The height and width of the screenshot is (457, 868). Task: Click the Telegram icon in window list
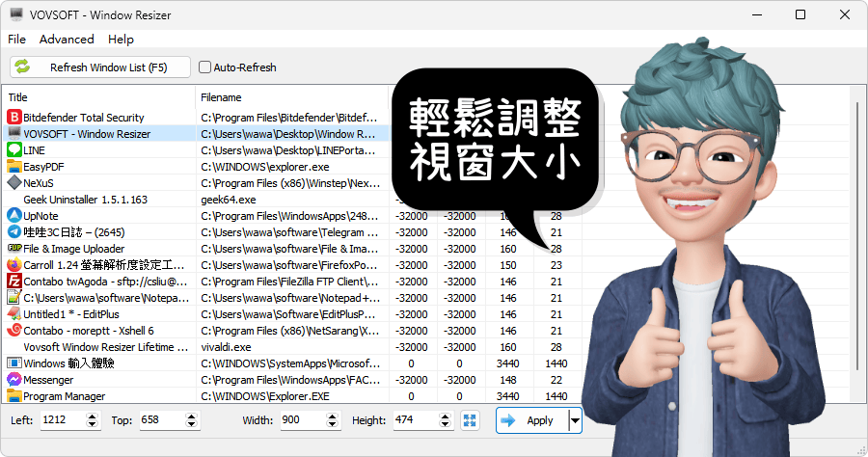[14, 232]
